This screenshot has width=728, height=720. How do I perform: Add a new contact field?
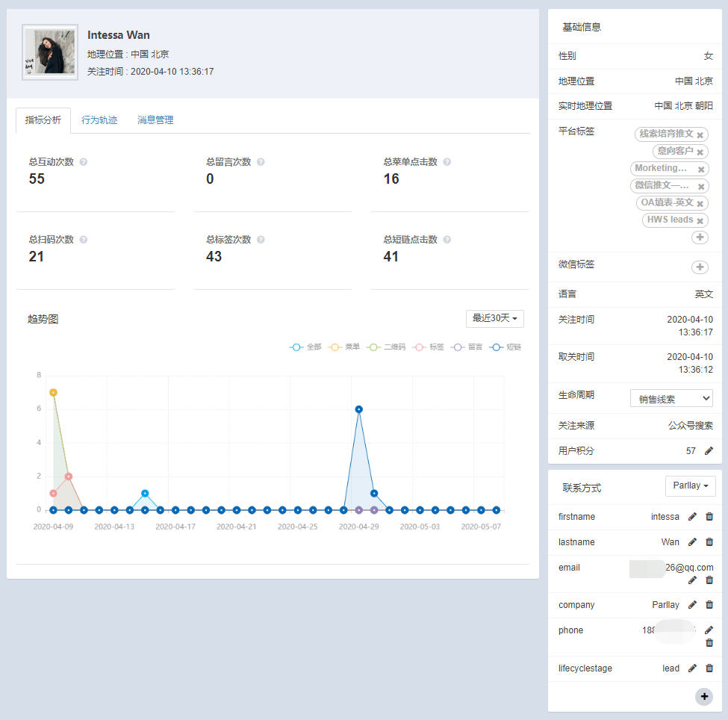(703, 696)
